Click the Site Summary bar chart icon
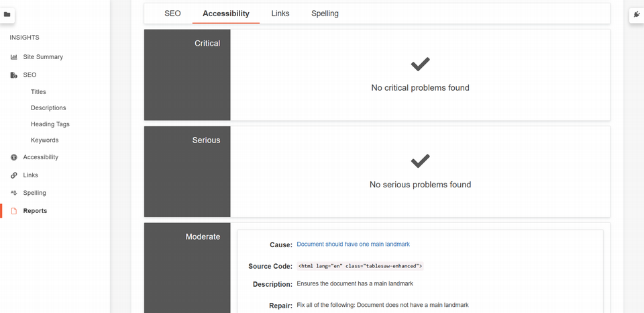644x313 pixels. coord(14,57)
